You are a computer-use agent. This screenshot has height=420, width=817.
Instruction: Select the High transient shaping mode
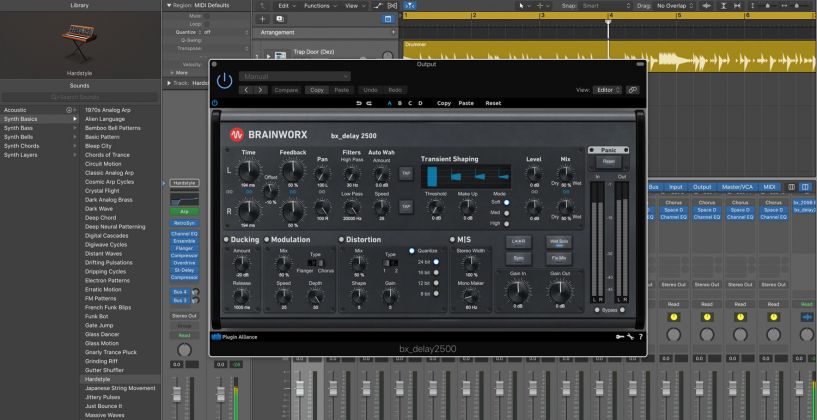[506, 223]
